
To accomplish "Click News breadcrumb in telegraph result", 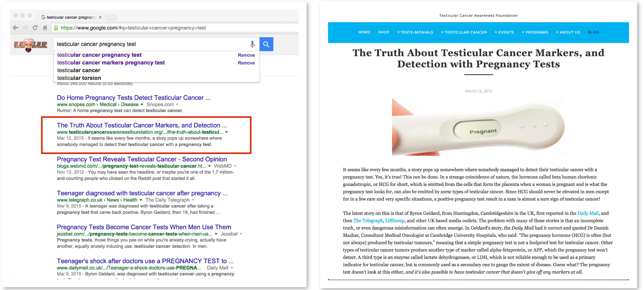I will pyautogui.click(x=113, y=200).
